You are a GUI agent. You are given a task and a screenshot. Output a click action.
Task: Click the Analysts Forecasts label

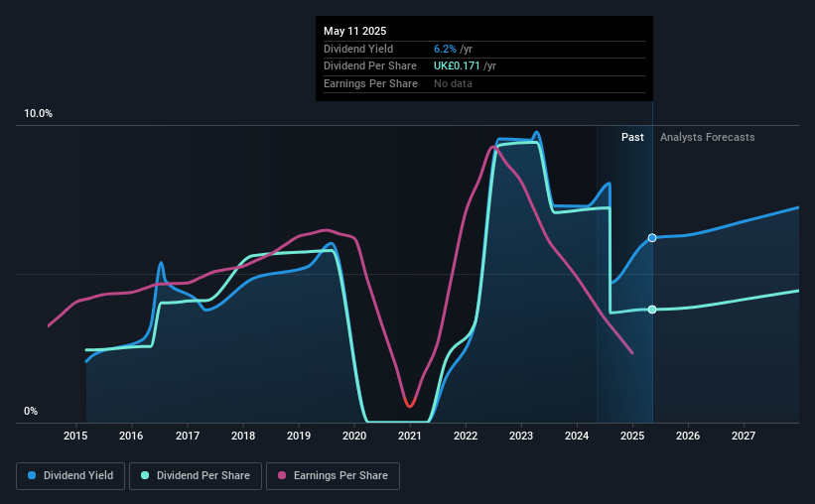708,137
